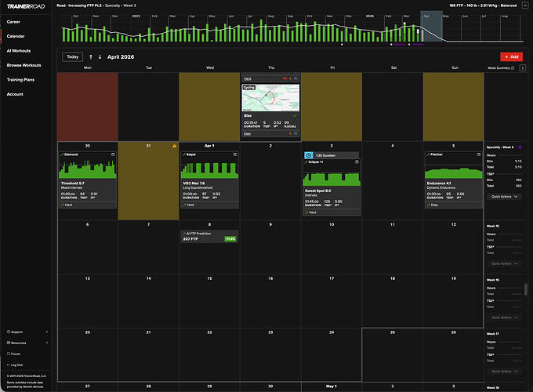Open the Diamond workout card

point(88,180)
